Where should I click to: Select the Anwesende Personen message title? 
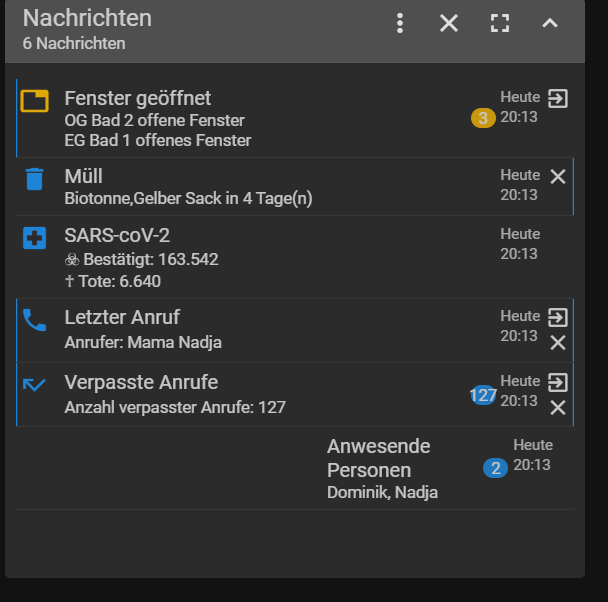pos(378,457)
